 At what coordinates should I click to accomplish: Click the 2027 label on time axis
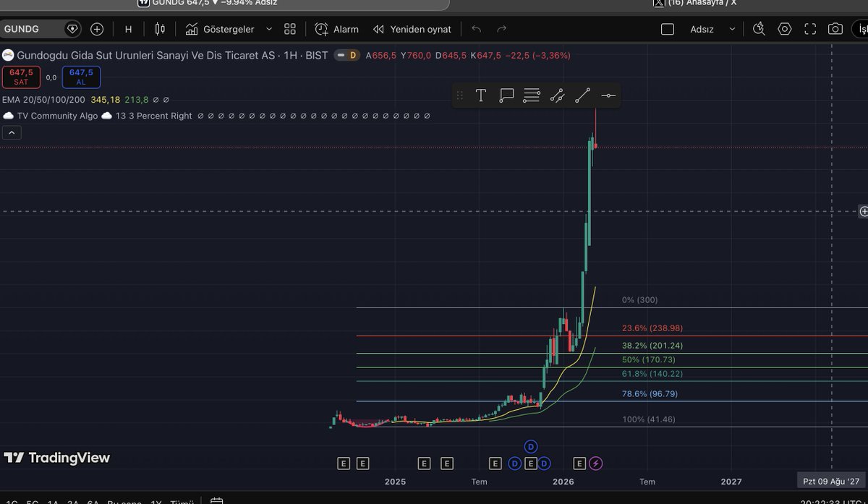[731, 482]
